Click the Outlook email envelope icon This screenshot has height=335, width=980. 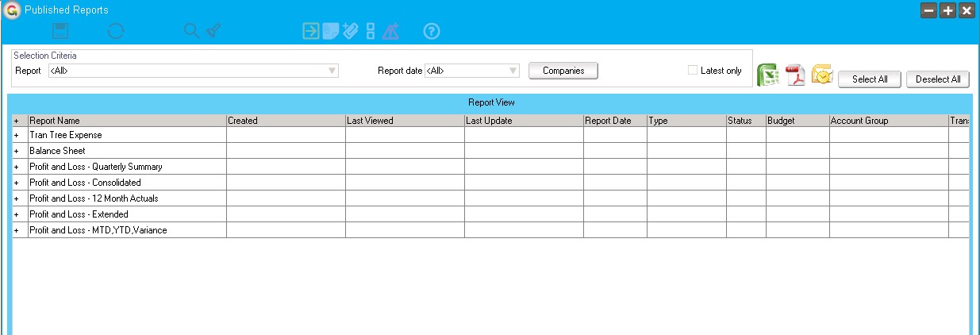click(x=822, y=75)
